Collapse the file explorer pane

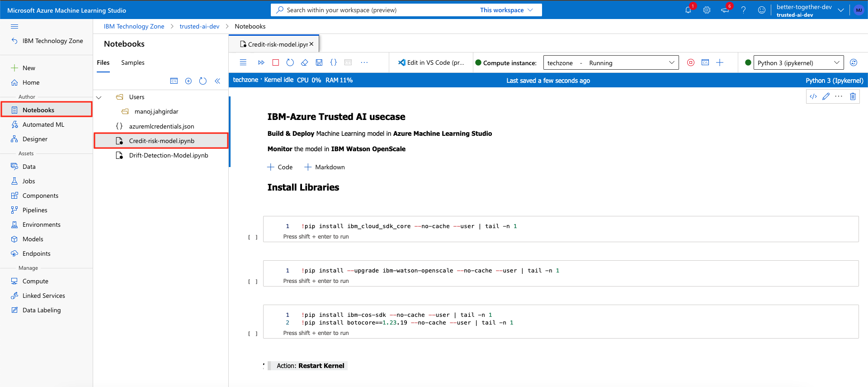pyautogui.click(x=217, y=81)
